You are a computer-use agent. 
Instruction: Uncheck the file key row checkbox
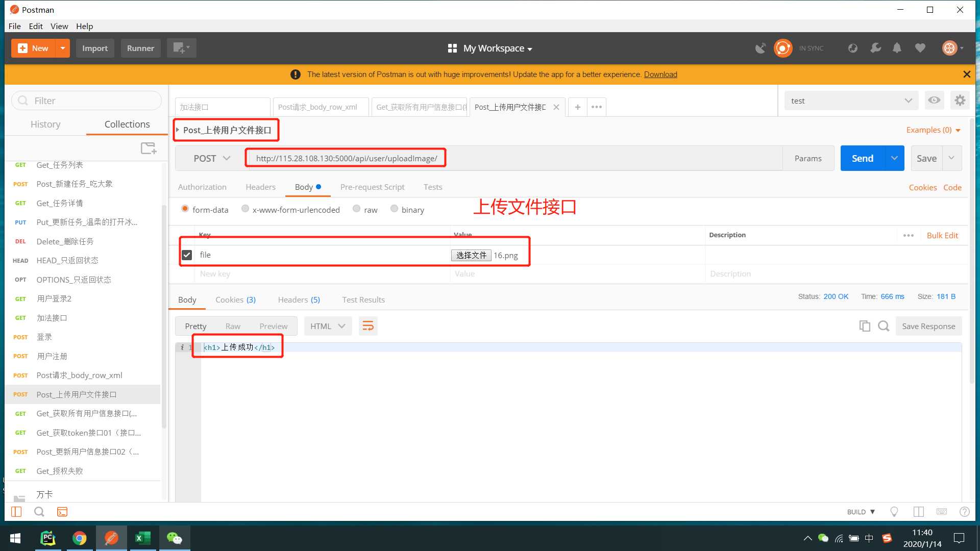187,255
